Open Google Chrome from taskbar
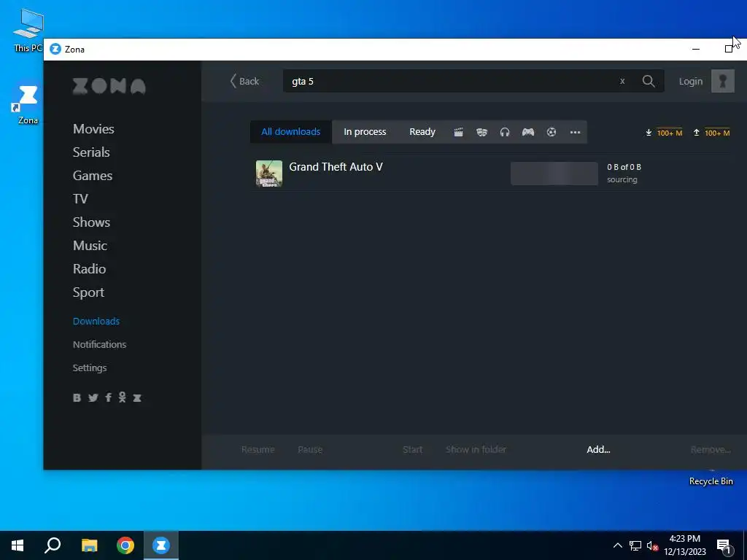This screenshot has height=560, width=747. [125, 545]
